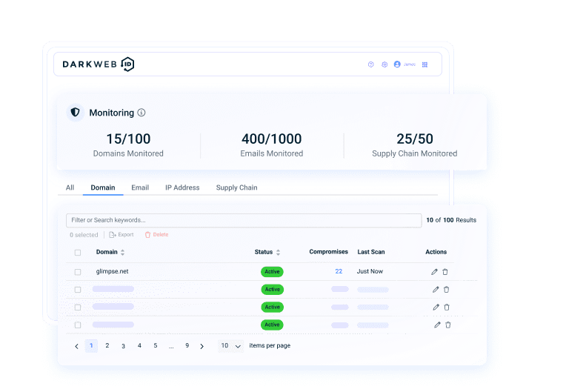Click the 0 selected label
The width and height of the screenshot is (586, 392).
pyautogui.click(x=84, y=235)
